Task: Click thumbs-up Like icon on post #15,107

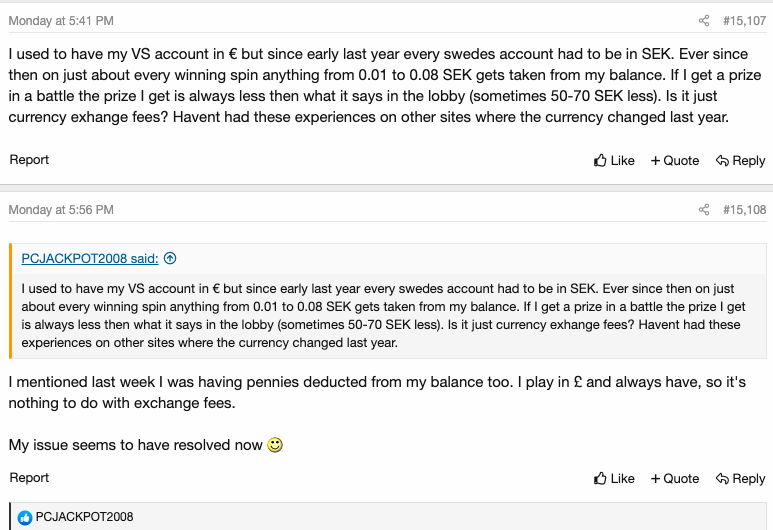Action: pos(600,160)
